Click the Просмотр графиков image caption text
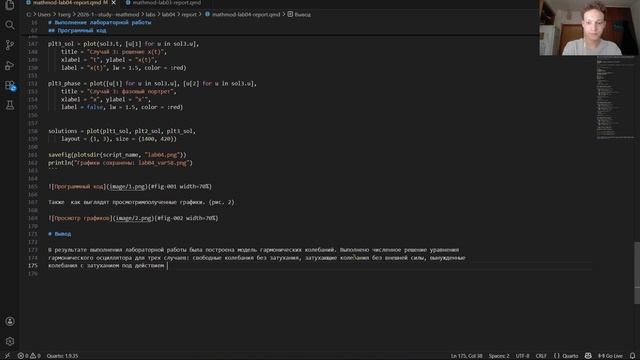The image size is (640, 360). point(82,218)
